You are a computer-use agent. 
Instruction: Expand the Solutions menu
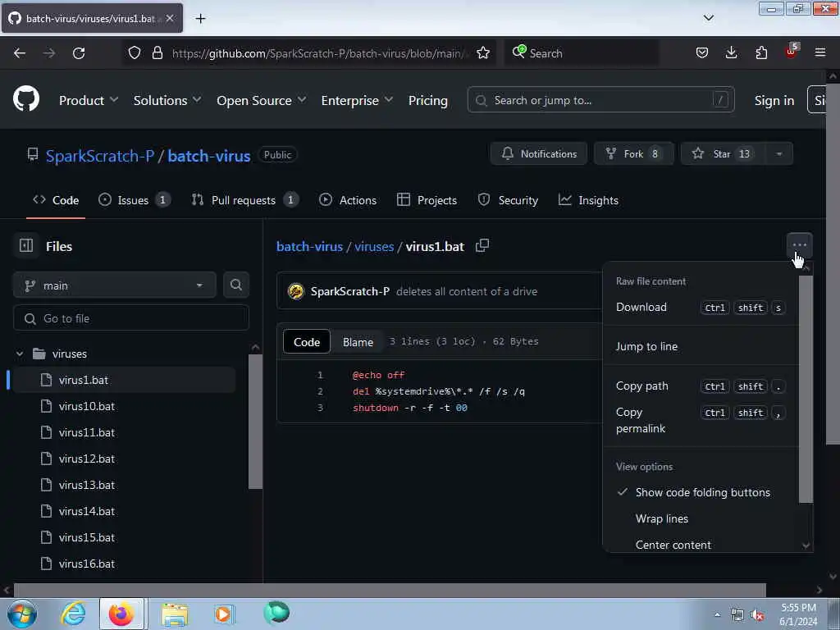(167, 100)
